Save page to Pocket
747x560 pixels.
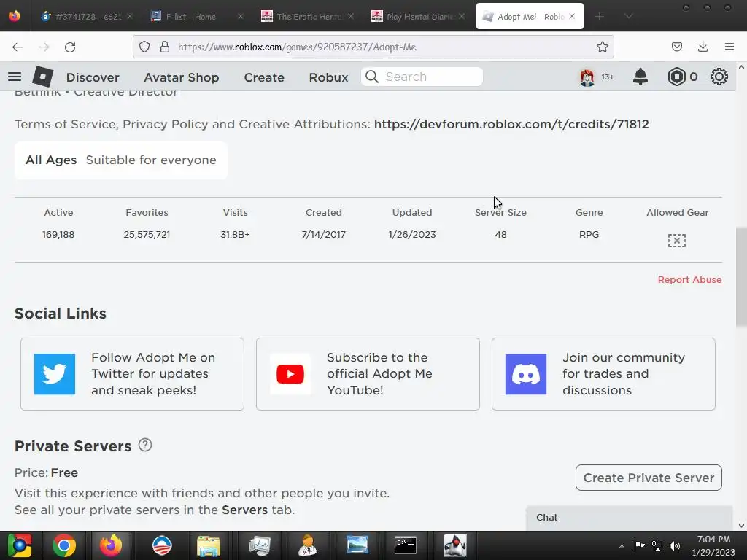click(676, 47)
